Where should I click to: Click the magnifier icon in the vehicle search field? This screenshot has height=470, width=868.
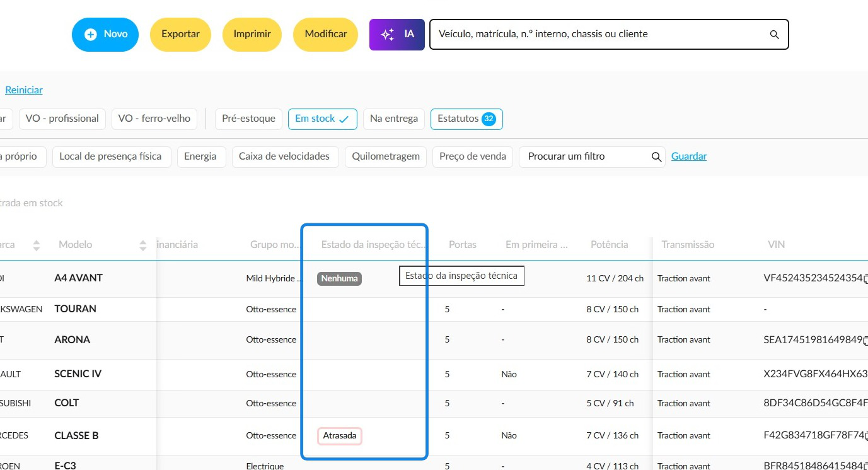[775, 35]
